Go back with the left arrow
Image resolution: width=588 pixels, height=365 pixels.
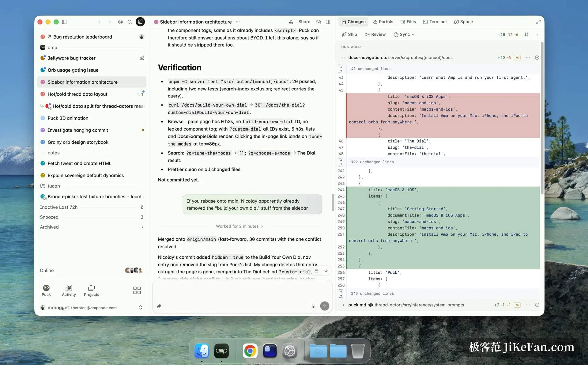(x=100, y=22)
